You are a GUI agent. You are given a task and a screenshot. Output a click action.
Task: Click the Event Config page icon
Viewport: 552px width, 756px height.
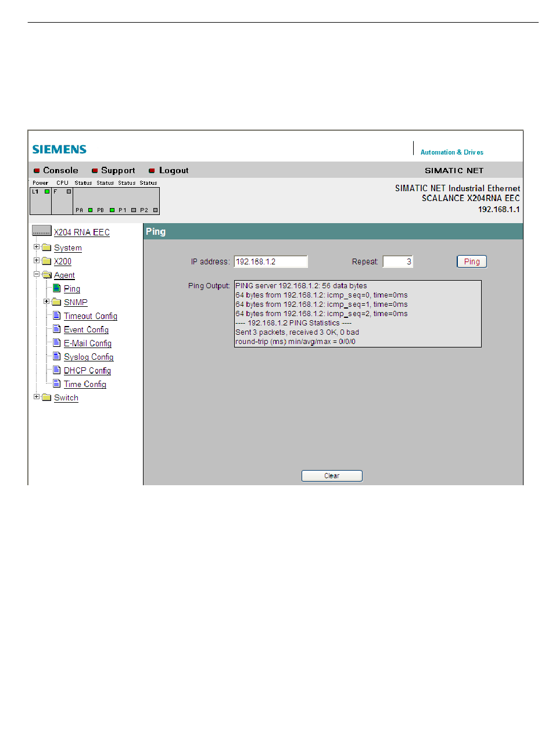(57, 329)
